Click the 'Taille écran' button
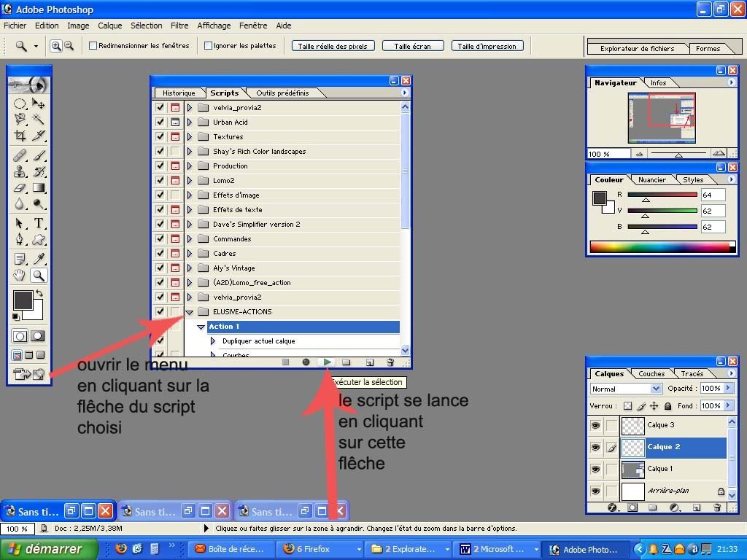The height and width of the screenshot is (560, 747). [x=413, y=46]
